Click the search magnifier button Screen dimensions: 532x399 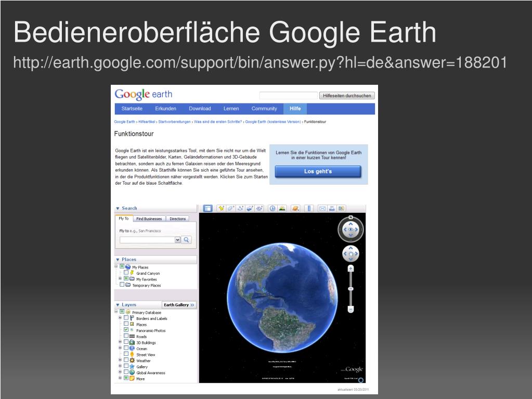click(186, 240)
